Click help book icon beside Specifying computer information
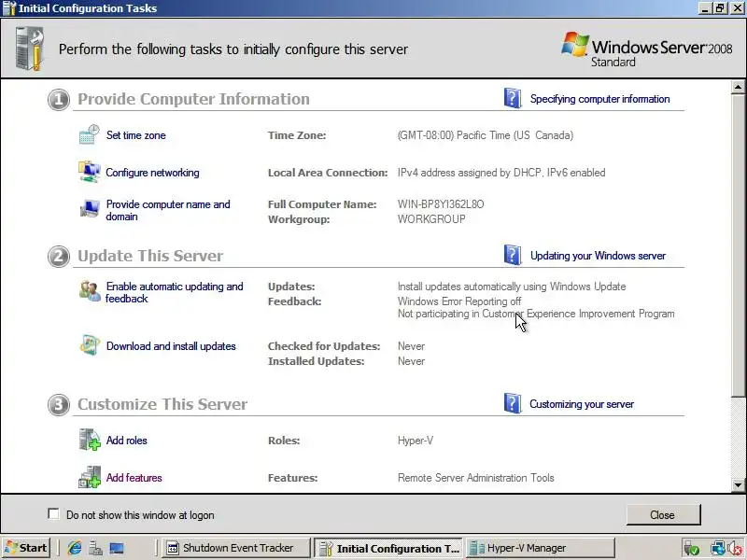 [513, 98]
